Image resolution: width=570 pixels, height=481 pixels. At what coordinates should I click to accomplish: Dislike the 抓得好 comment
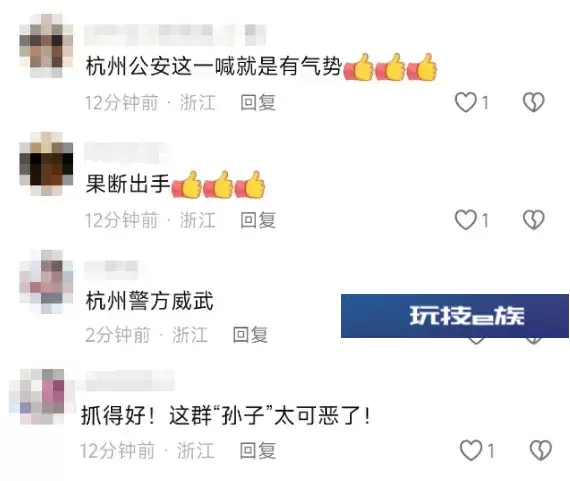(541, 450)
